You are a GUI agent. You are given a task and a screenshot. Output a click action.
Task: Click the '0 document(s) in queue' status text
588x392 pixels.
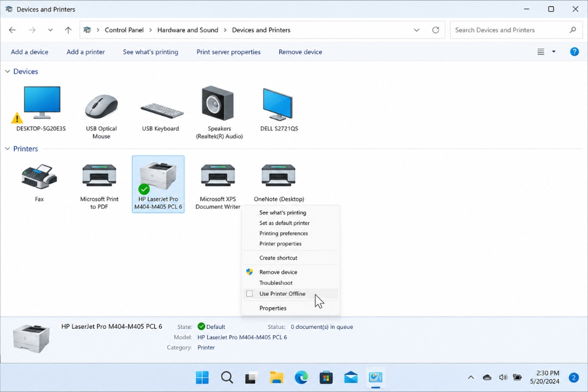[322, 326]
